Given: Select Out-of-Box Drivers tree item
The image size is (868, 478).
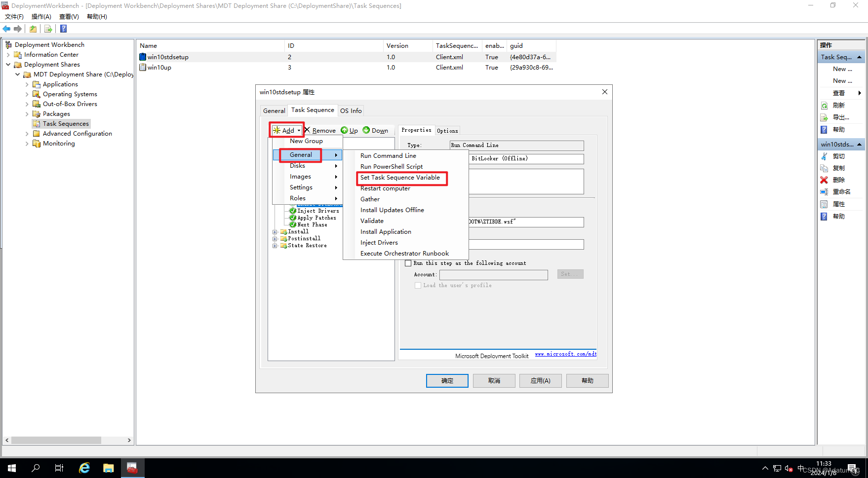Looking at the screenshot, I should coord(70,104).
